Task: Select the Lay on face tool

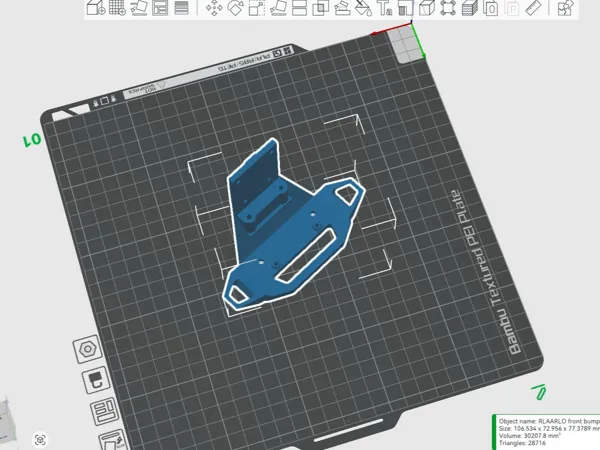Action: [279, 8]
